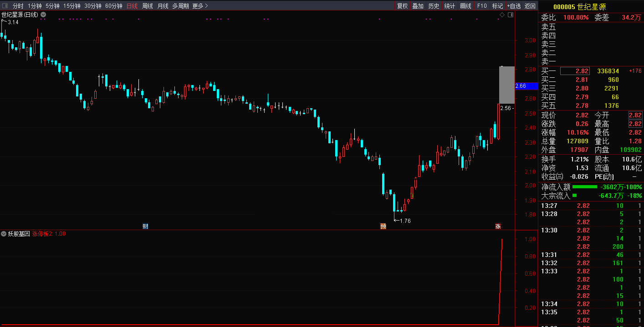
Task: Click the 13:27 trade tick row
Action: point(591,206)
